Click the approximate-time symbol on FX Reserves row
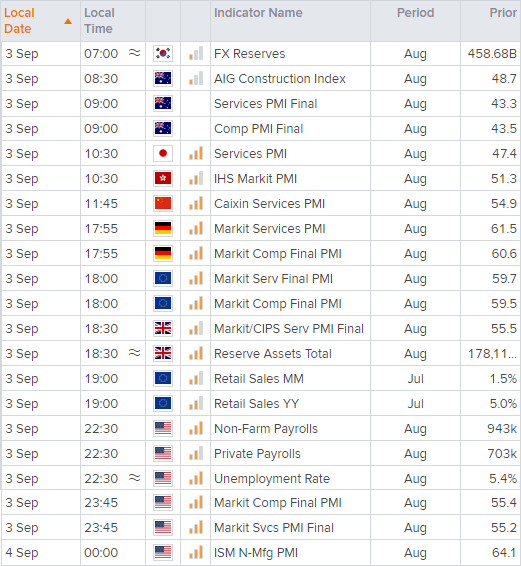The width and height of the screenshot is (521, 566). click(134, 53)
